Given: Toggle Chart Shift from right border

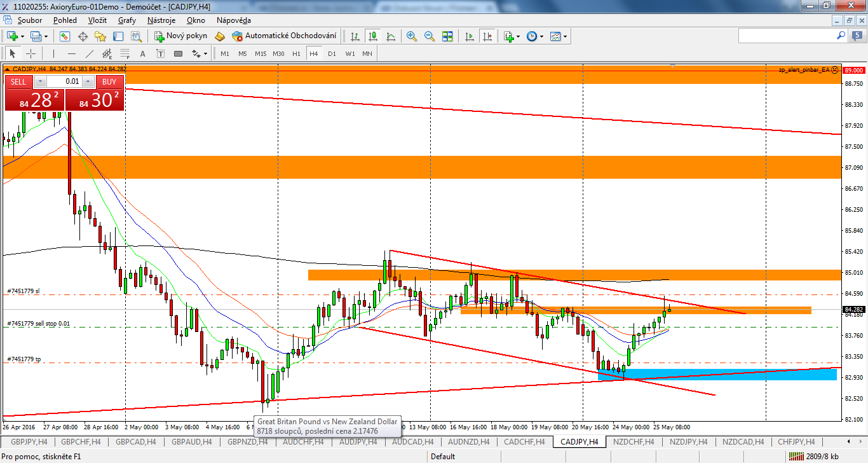Looking at the screenshot, I should click(x=487, y=36).
